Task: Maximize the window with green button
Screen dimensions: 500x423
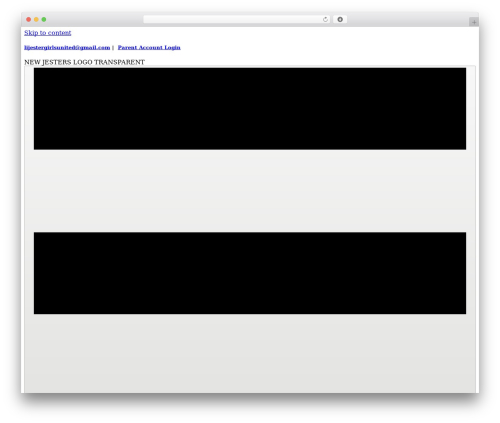Action: (x=44, y=20)
